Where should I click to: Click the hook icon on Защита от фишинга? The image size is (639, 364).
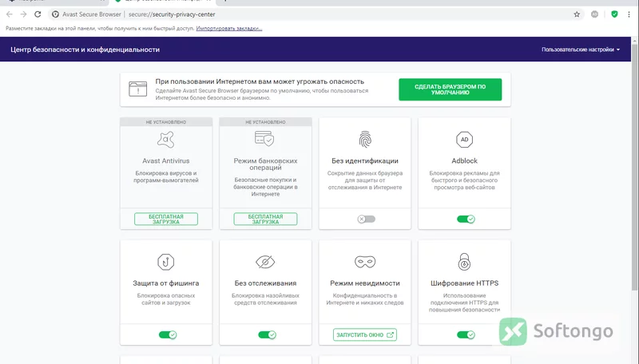point(166,262)
